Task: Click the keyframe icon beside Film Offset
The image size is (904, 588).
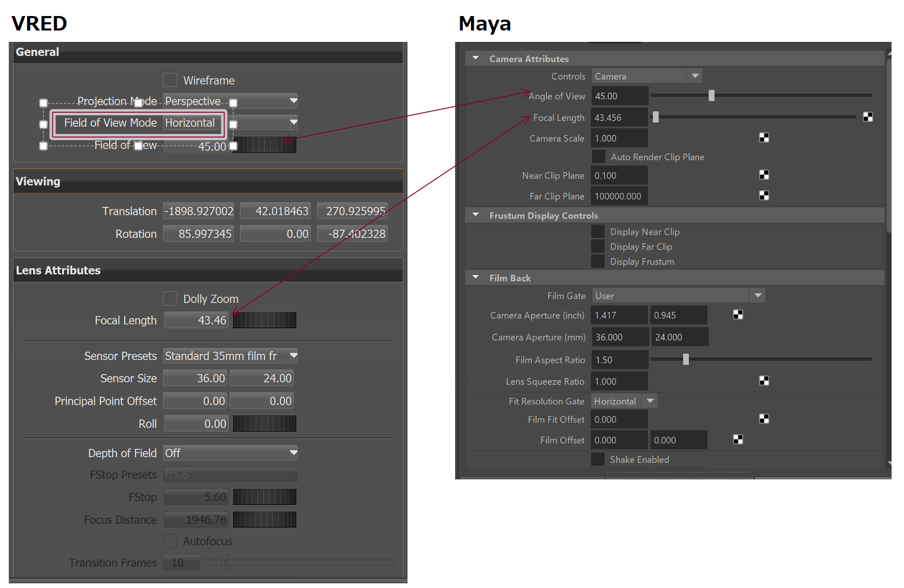Action: point(738,439)
